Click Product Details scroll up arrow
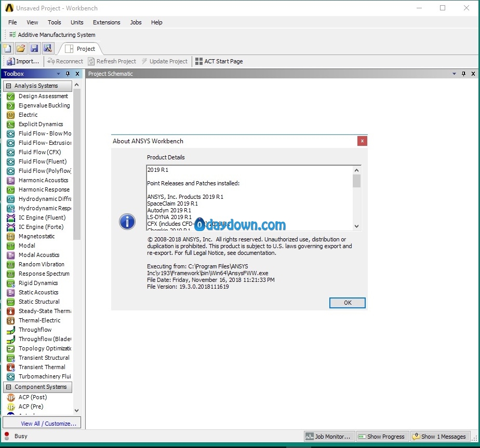The height and width of the screenshot is (448, 480). point(356,170)
